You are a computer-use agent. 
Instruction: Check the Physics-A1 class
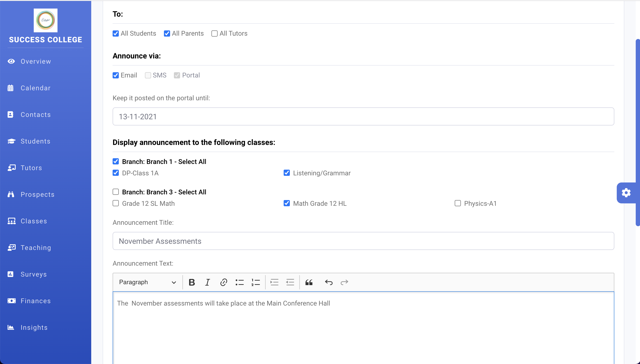458,203
